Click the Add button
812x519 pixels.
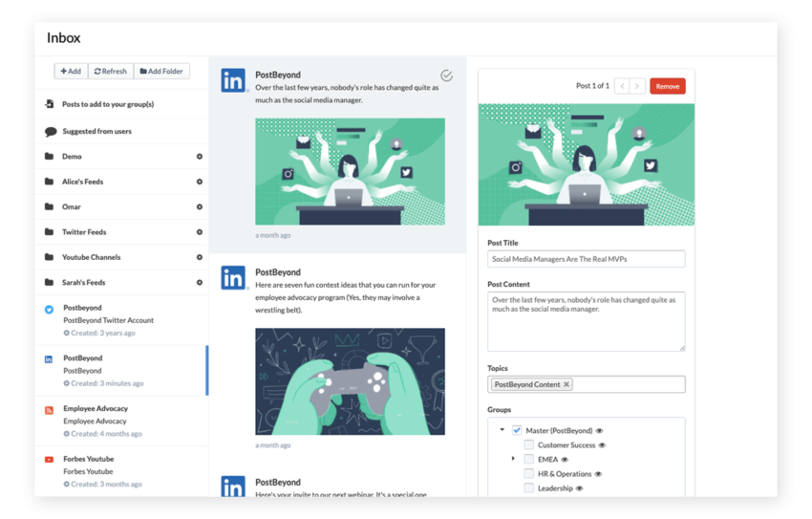tap(71, 71)
